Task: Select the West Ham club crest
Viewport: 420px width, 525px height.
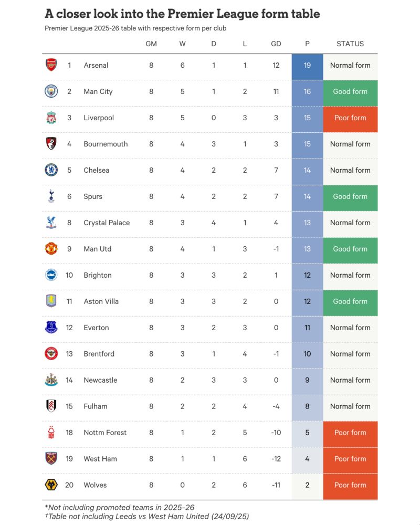Action: (51, 459)
